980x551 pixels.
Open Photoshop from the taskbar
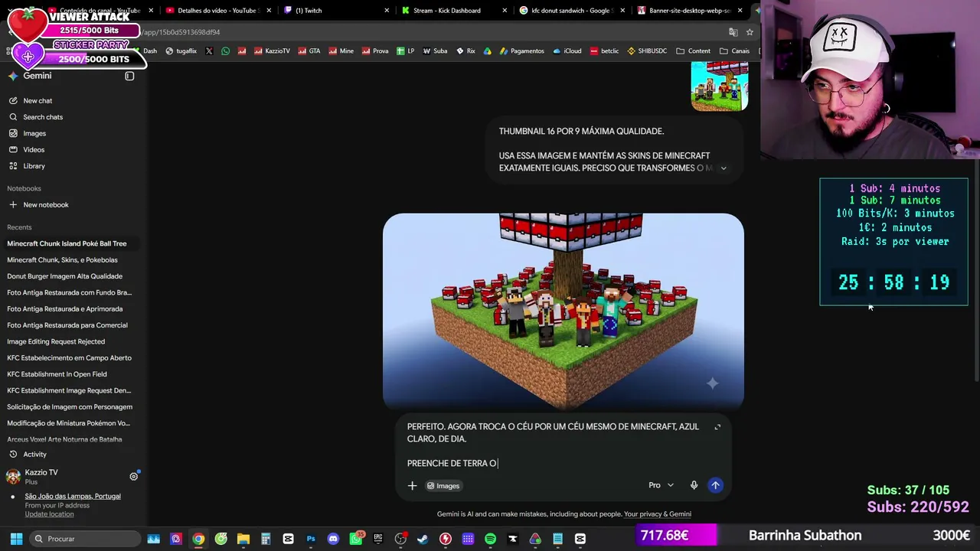[x=311, y=539]
